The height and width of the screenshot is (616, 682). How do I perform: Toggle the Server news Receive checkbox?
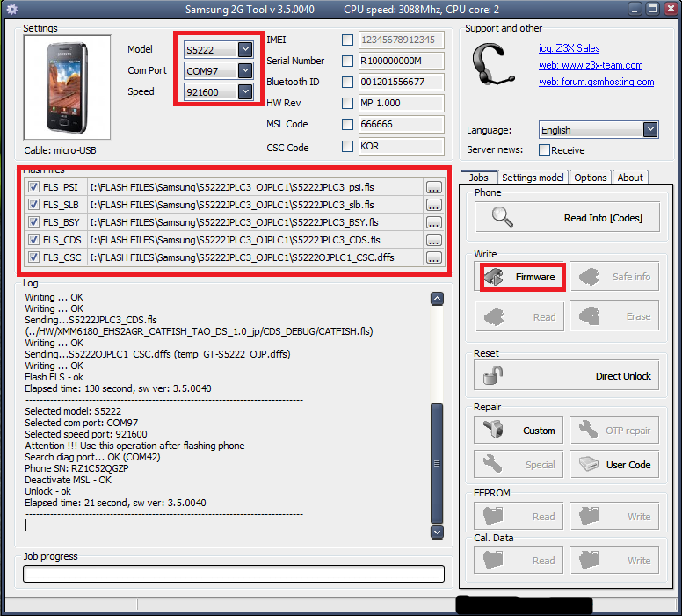[544, 149]
